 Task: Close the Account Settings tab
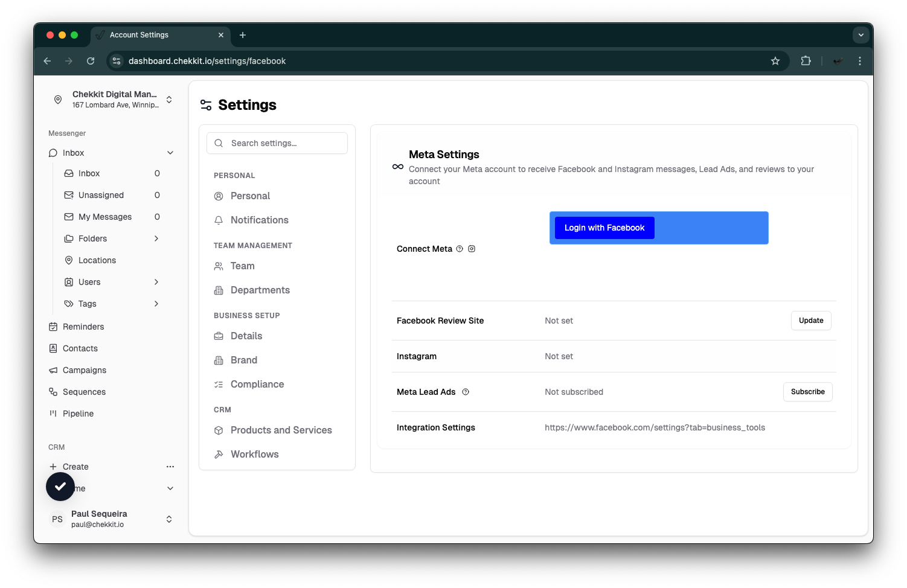[x=221, y=35]
